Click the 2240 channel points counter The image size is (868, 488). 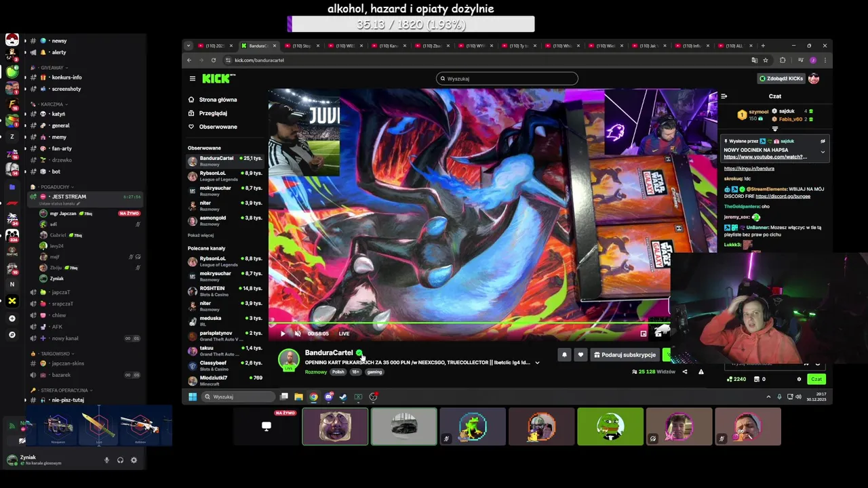[736, 379]
